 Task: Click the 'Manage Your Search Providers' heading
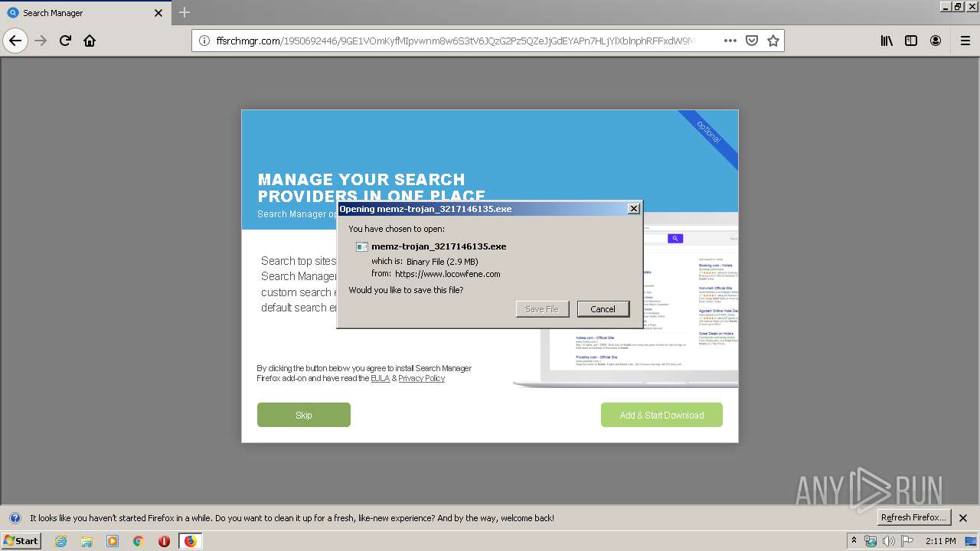[x=371, y=187]
